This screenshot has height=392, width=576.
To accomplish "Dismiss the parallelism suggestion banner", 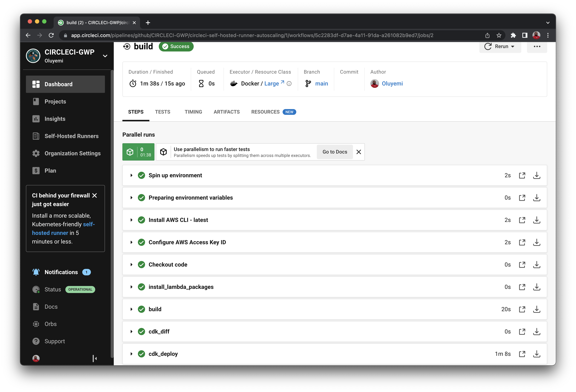I will (359, 152).
